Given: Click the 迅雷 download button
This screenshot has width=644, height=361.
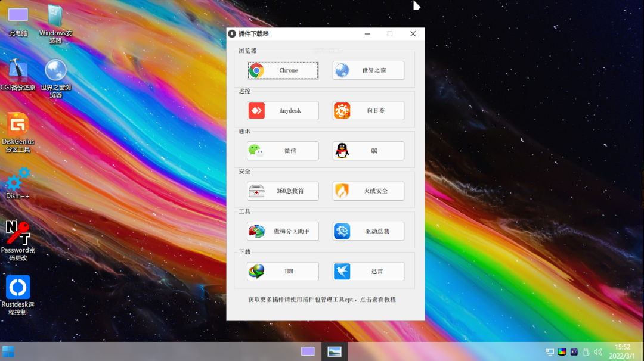Looking at the screenshot, I should tap(368, 272).
